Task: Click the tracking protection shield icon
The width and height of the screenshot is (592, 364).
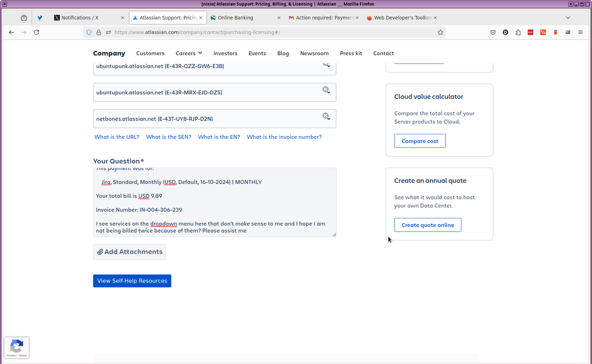Action: point(89,33)
